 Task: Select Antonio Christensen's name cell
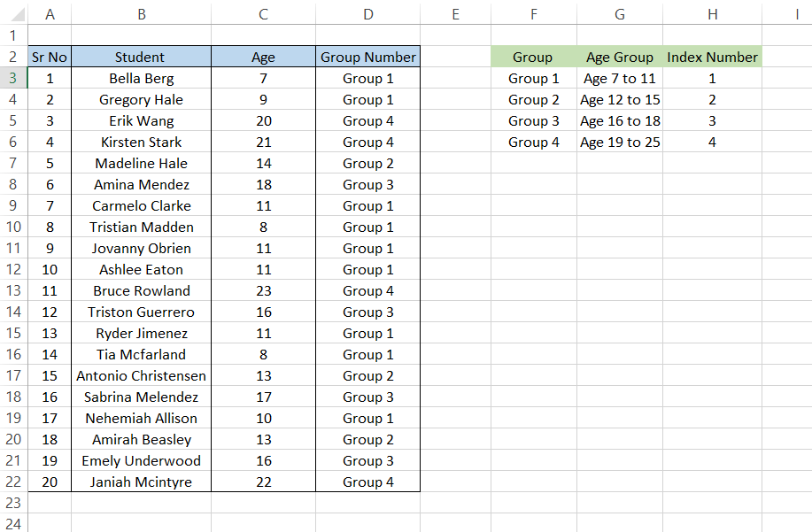141,375
